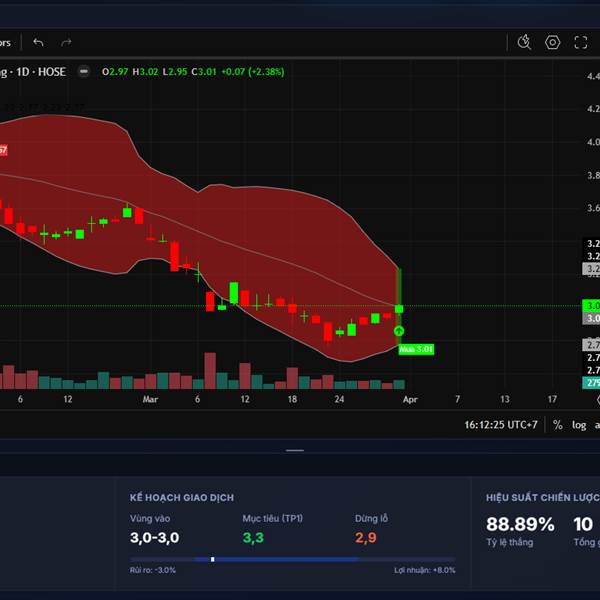Select entry zone value 3,0-3,0

(x=155, y=538)
